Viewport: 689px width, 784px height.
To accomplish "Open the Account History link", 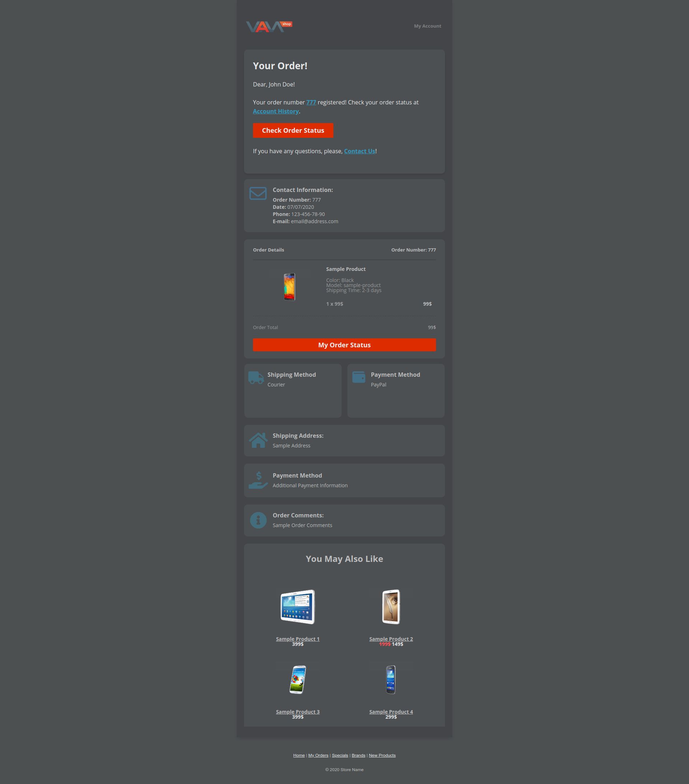I will pyautogui.click(x=276, y=111).
